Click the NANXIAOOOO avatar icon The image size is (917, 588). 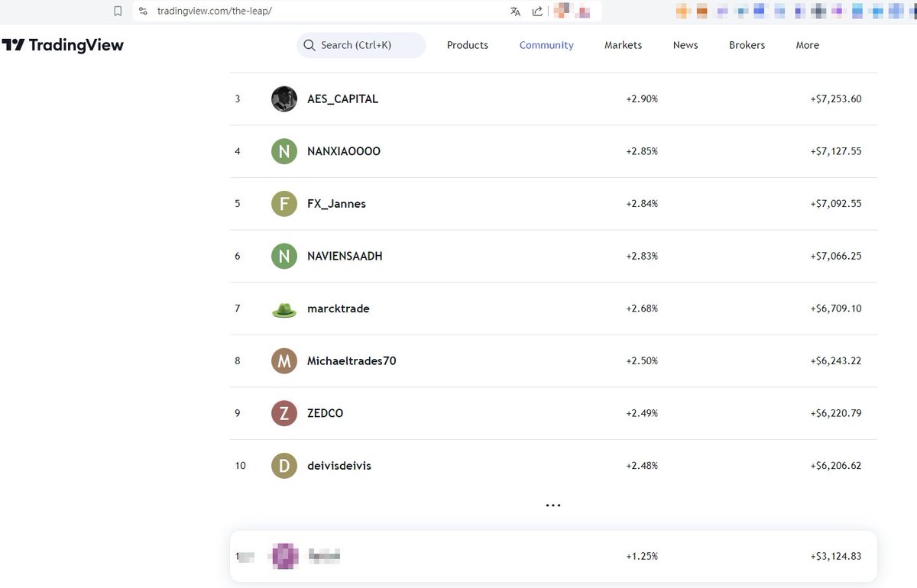point(284,151)
